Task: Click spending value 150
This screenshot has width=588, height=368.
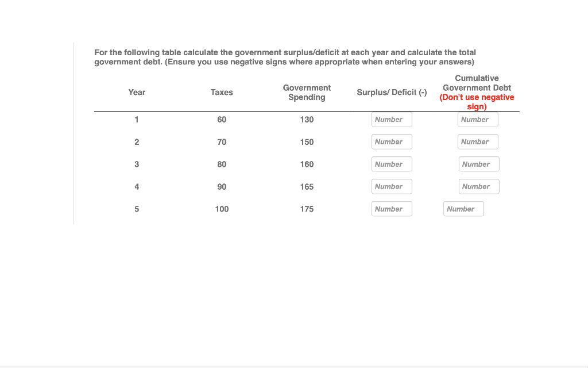Action: (x=307, y=142)
